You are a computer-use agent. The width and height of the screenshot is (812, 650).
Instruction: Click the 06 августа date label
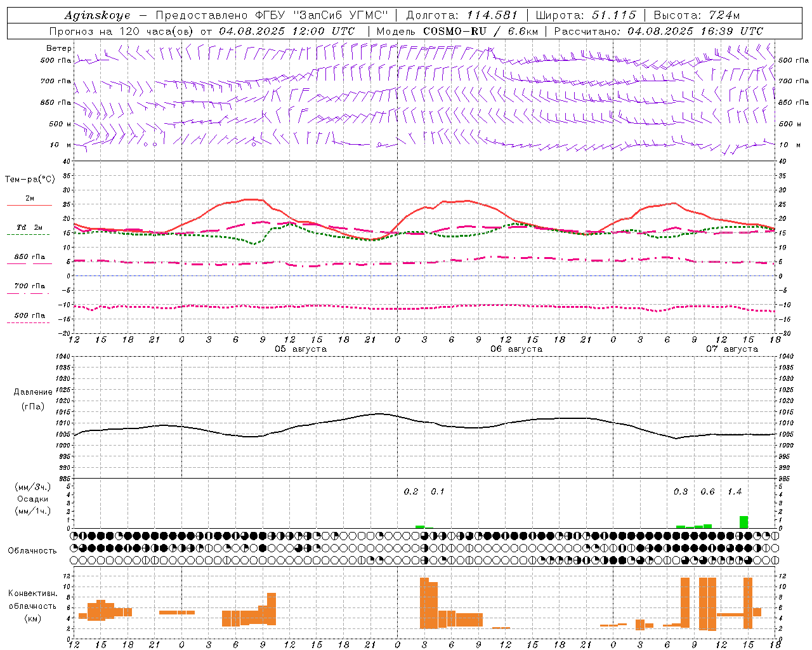coord(516,349)
